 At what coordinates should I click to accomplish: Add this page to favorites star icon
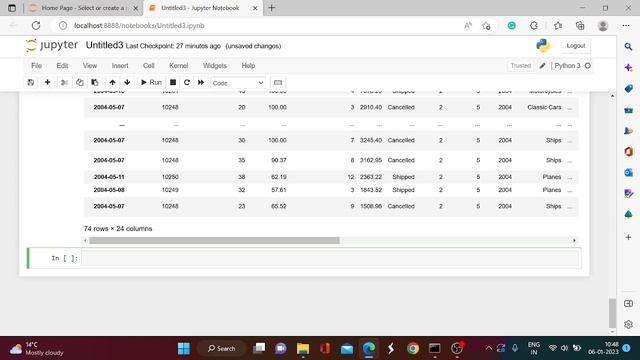coord(486,26)
